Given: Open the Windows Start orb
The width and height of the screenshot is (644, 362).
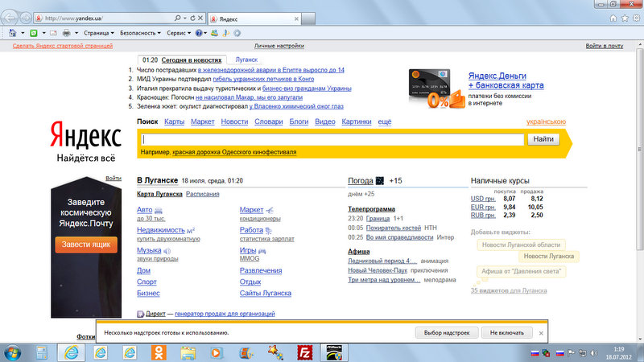Looking at the screenshot, I should click(12, 353).
